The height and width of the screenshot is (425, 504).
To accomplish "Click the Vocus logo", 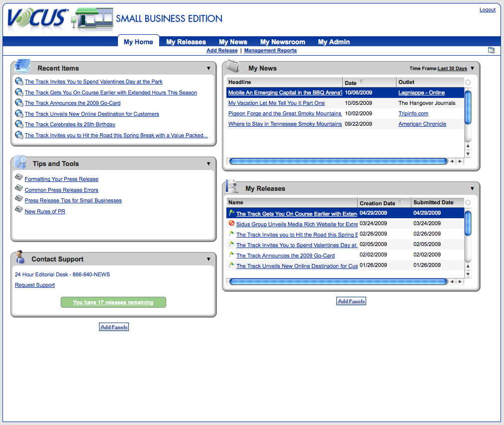I will (x=37, y=18).
